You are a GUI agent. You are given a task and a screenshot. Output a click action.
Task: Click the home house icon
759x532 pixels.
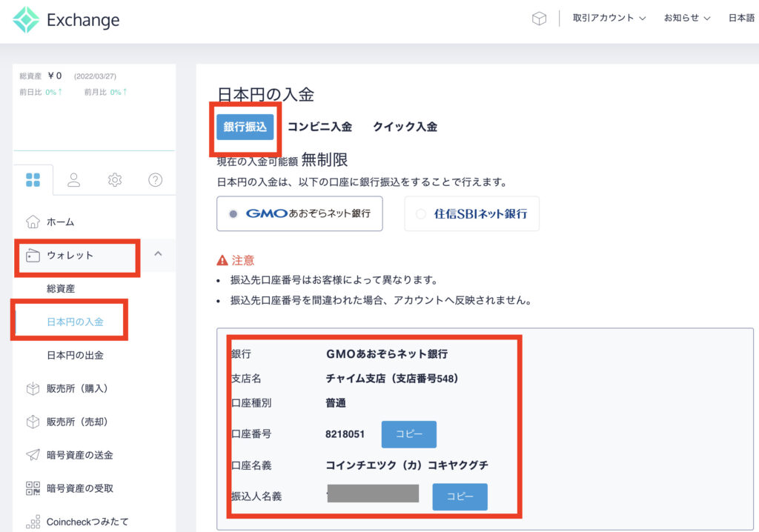point(33,222)
